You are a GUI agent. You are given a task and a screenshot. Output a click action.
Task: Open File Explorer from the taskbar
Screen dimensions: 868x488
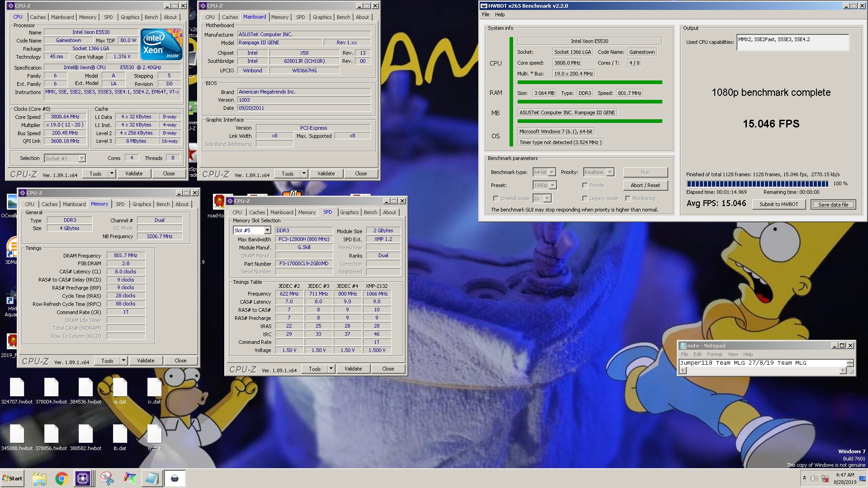[39, 479]
